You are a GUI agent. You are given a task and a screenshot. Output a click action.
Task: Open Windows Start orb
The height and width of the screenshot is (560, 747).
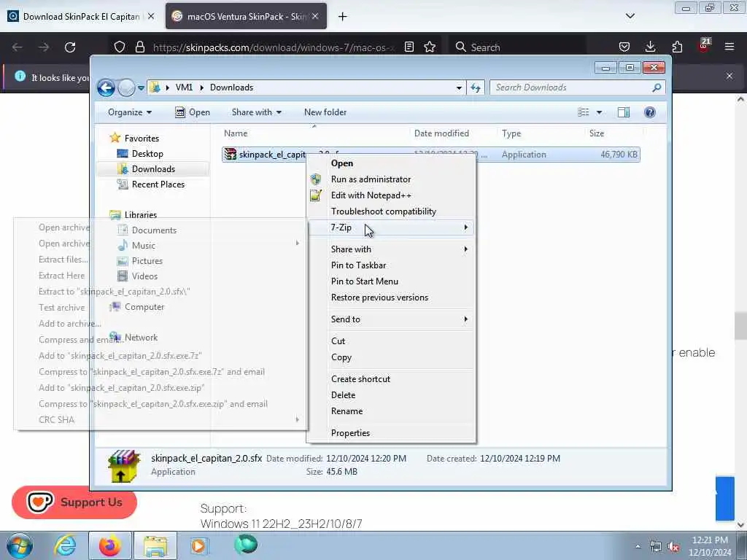tap(20, 545)
